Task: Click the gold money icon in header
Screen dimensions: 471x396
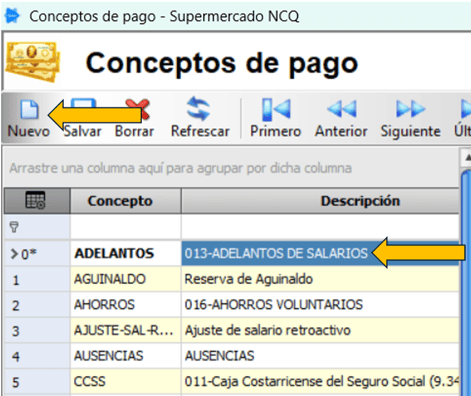Action: (33, 62)
